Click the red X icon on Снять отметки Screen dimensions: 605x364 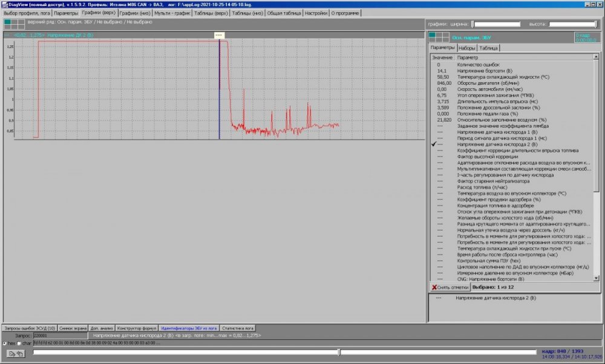click(x=434, y=287)
